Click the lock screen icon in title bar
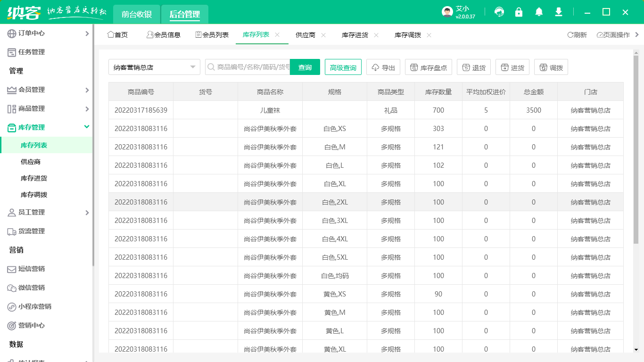This screenshot has width=644, height=362. pyautogui.click(x=519, y=12)
